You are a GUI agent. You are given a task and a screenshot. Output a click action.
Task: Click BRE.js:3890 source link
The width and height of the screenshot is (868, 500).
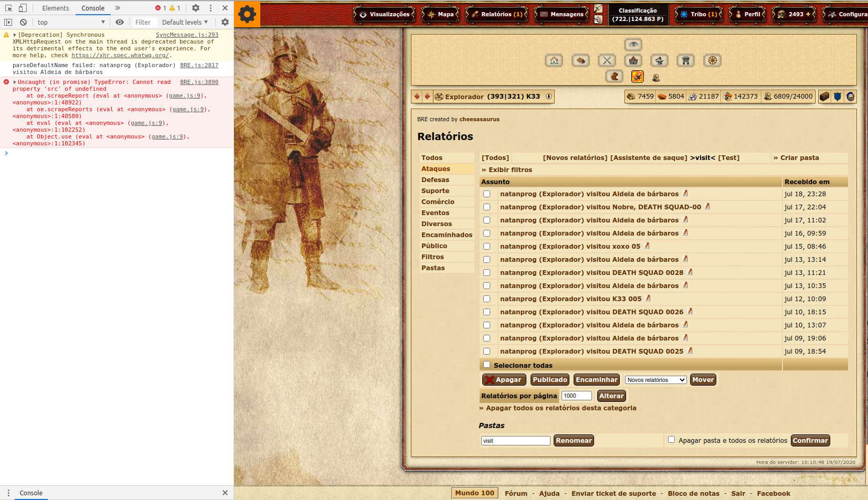coord(199,82)
